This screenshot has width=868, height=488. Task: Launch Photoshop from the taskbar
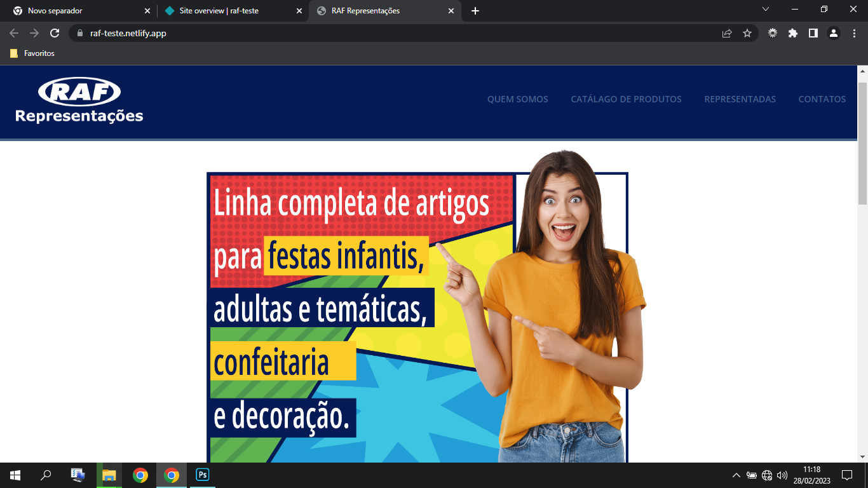coord(202,474)
